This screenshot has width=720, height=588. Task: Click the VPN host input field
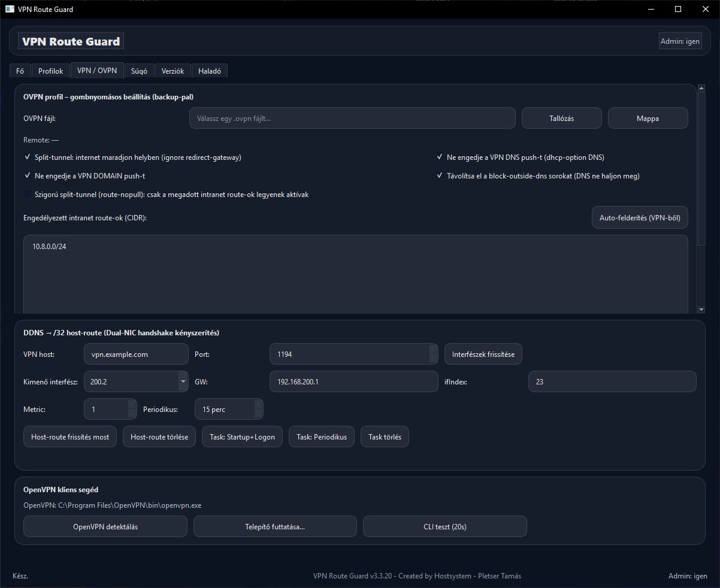(136, 354)
